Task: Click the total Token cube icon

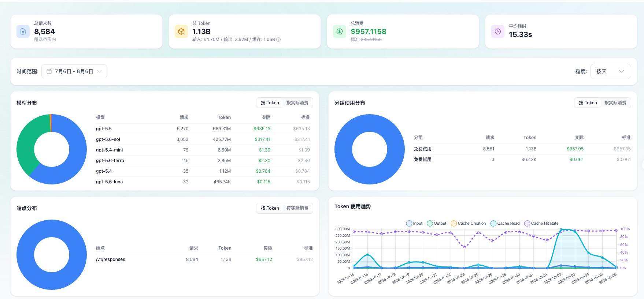Action: click(181, 31)
